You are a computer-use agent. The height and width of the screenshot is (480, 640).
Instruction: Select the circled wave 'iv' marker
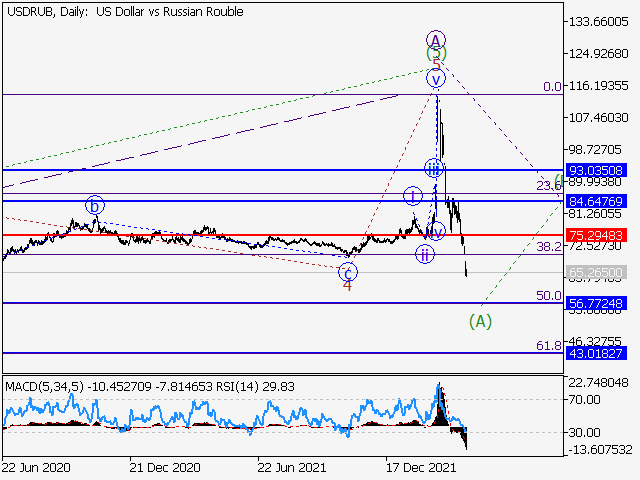pyautogui.click(x=436, y=231)
